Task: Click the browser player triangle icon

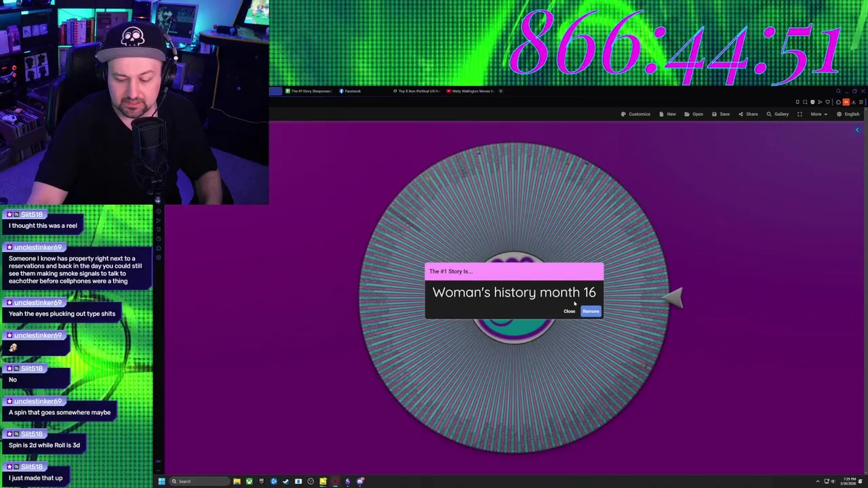Action: (820, 102)
